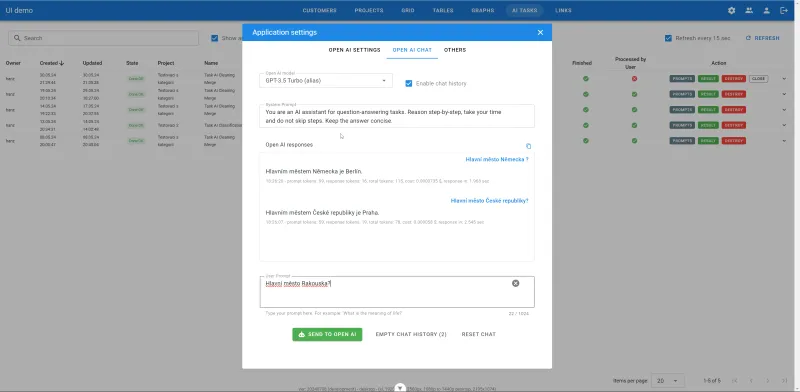
Task: Open settings via the gear icon in header
Action: click(x=732, y=10)
